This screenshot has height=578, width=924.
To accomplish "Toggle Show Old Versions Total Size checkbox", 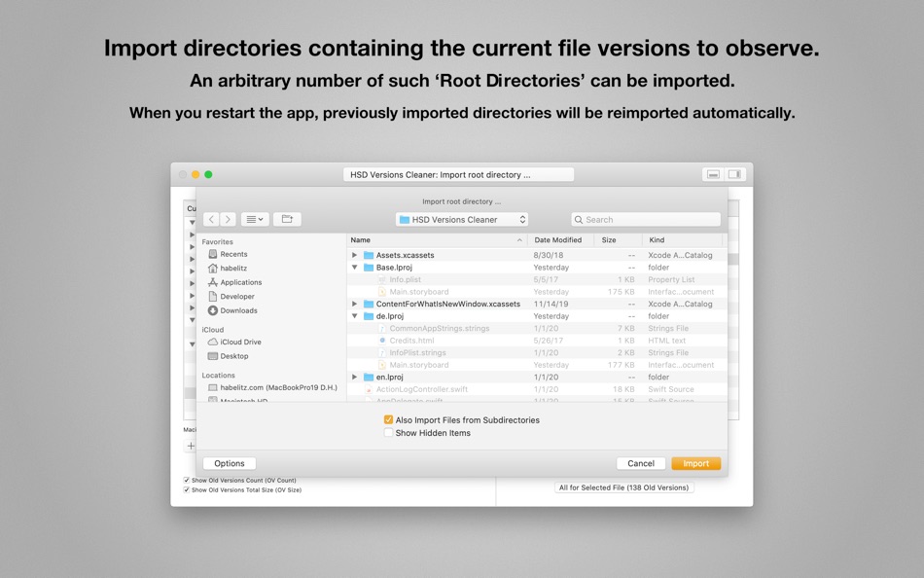I will coord(186,490).
